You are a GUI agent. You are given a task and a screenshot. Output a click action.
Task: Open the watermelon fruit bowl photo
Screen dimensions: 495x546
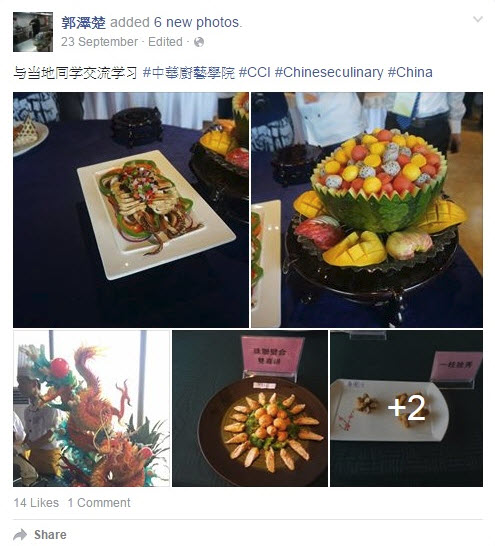tap(367, 210)
